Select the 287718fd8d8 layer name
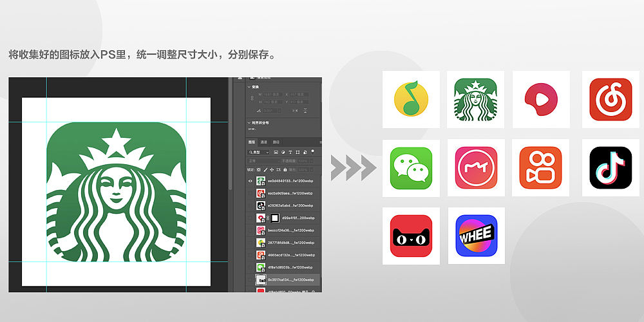 [x=291, y=243]
